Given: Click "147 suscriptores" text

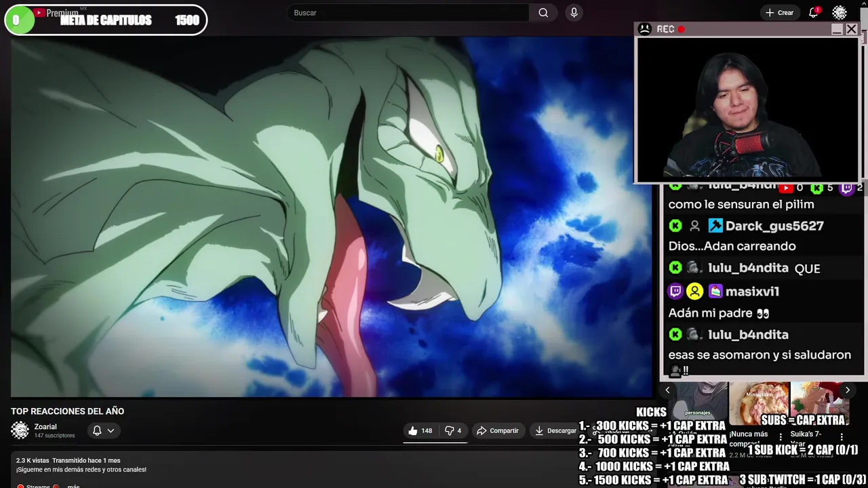Looking at the screenshot, I should [x=54, y=436].
